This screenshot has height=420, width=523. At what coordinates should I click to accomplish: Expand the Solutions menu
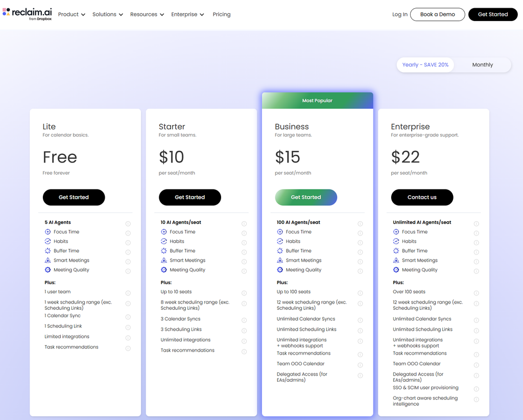click(108, 14)
